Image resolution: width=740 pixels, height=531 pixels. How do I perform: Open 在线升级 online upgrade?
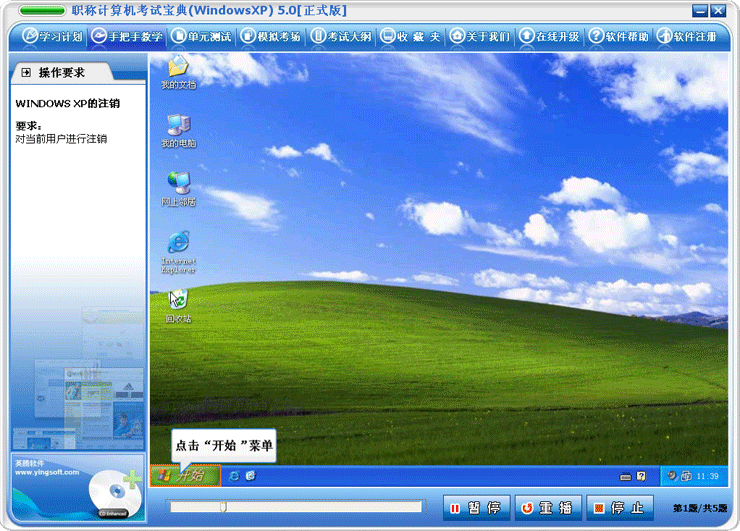[549, 36]
